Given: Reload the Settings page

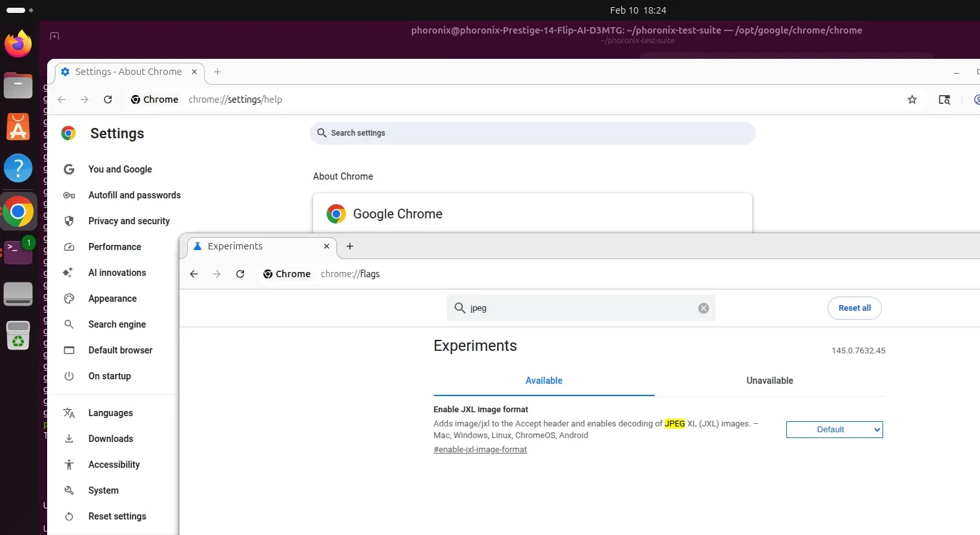Looking at the screenshot, I should pyautogui.click(x=108, y=100).
